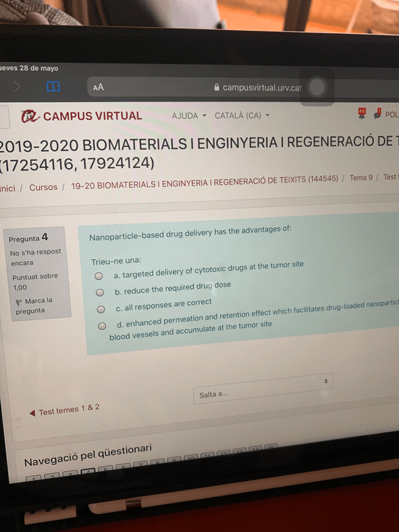Select answer b. reduce the required drug dose
The image size is (399, 532).
[99, 292]
